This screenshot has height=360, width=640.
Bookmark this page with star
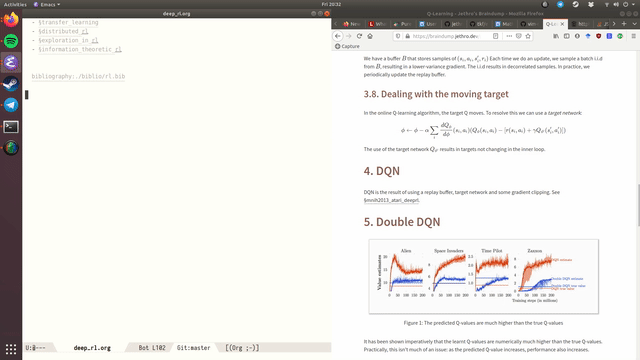tap(528, 36)
